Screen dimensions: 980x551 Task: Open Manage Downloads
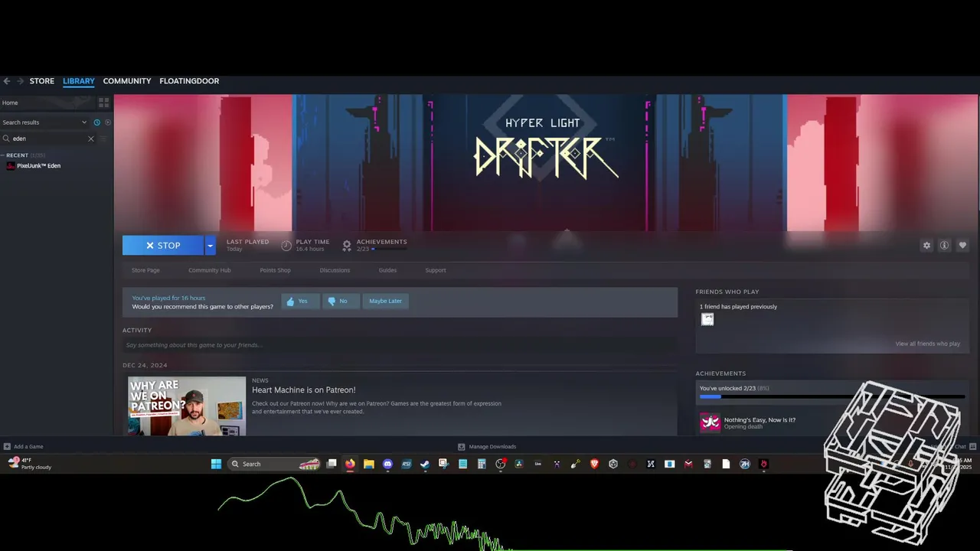tap(487, 447)
